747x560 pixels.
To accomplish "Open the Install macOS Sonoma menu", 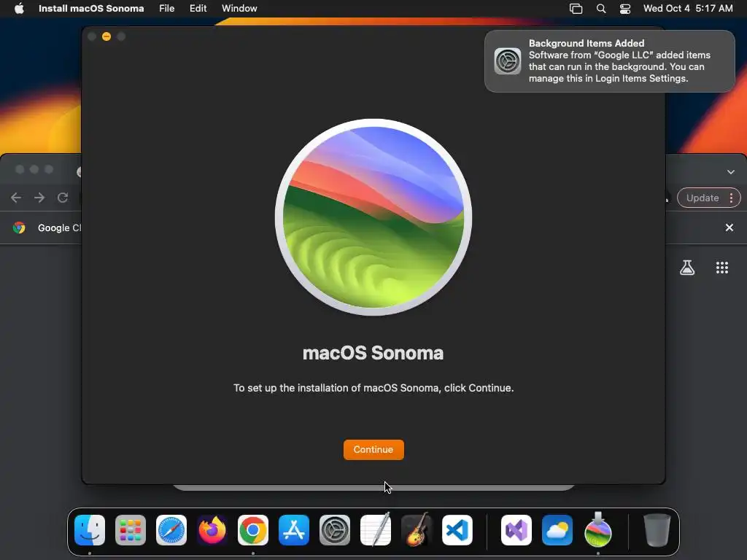I will tap(91, 8).
